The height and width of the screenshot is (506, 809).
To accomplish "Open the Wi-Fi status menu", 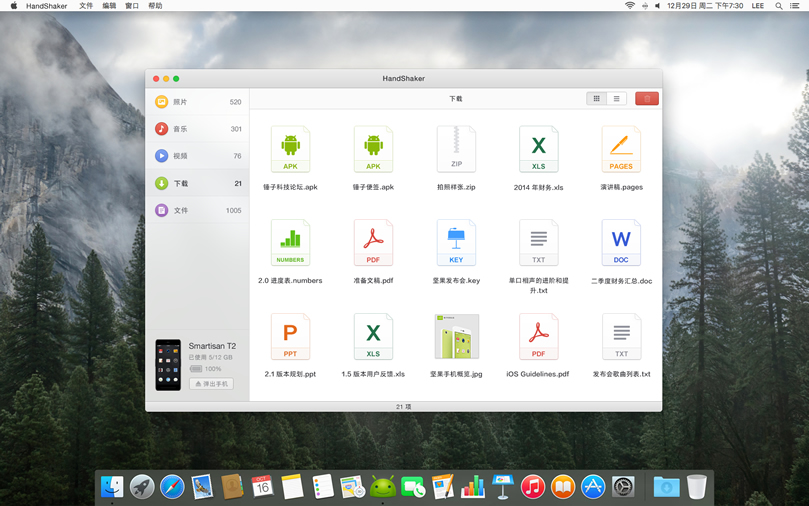I will pyautogui.click(x=629, y=6).
